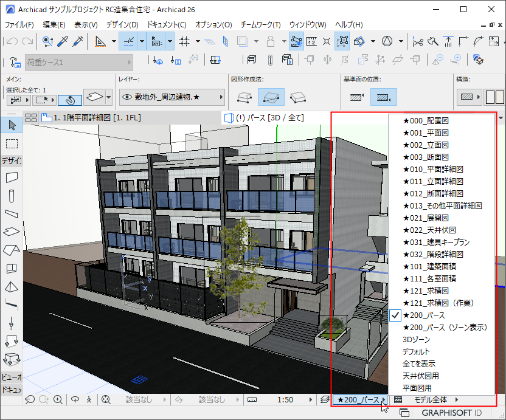Screen dimensions: 506x420
Task: Activate the Roof tool
Action: 12,250
